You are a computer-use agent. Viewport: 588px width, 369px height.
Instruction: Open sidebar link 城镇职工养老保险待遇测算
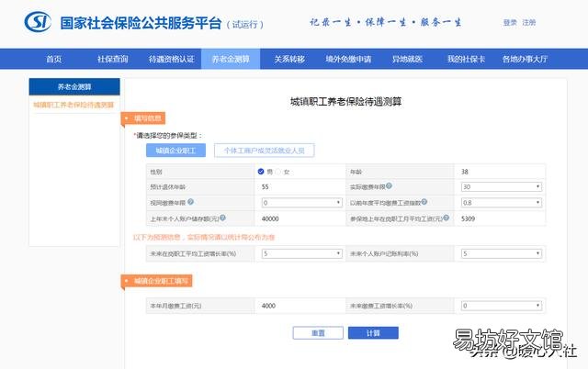(73, 105)
